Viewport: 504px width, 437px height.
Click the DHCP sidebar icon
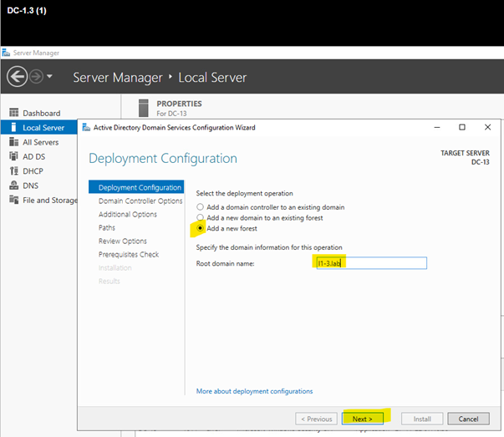point(14,170)
